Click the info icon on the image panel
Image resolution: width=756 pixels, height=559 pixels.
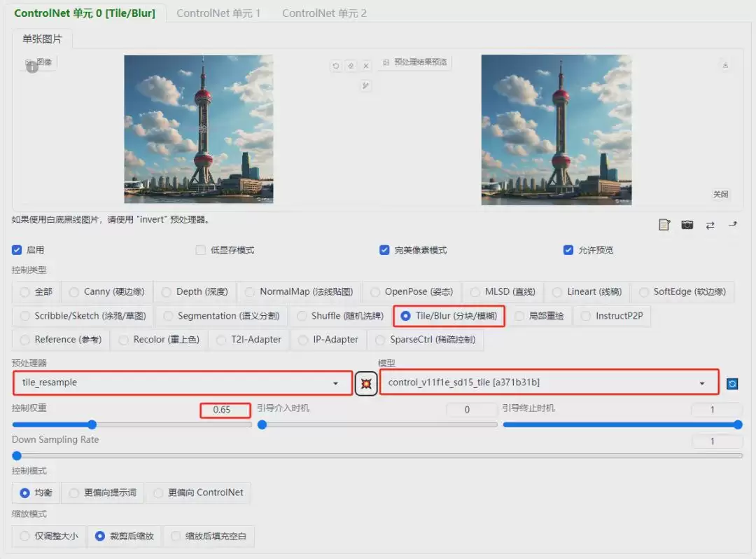(x=32, y=67)
